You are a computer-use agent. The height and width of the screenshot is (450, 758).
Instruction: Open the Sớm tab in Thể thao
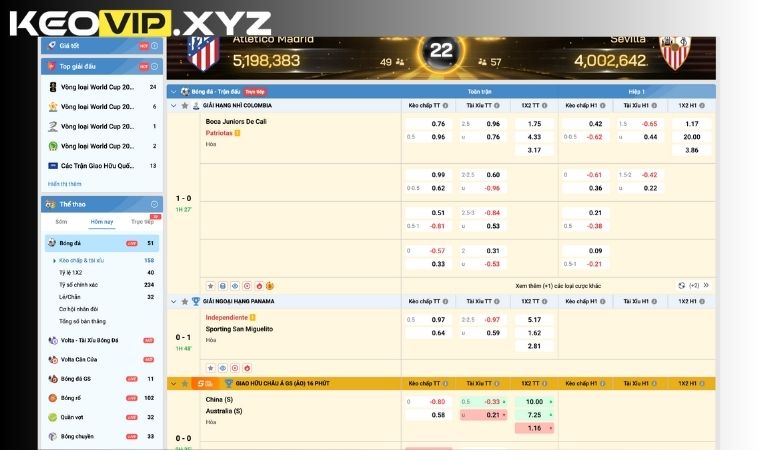point(61,221)
